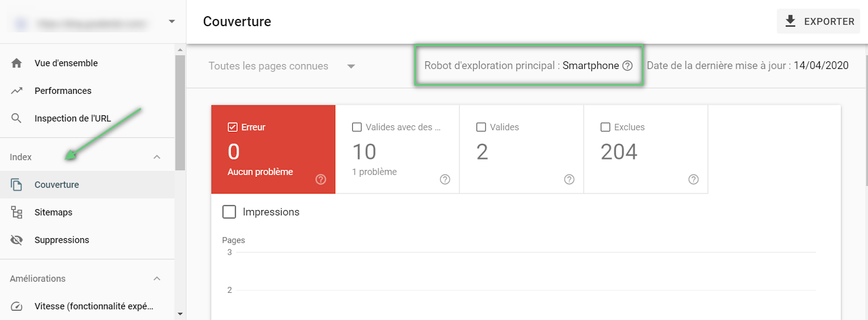Image resolution: width=868 pixels, height=320 pixels.
Task: Click the sidebar scrollbar down arrow
Action: click(x=180, y=314)
